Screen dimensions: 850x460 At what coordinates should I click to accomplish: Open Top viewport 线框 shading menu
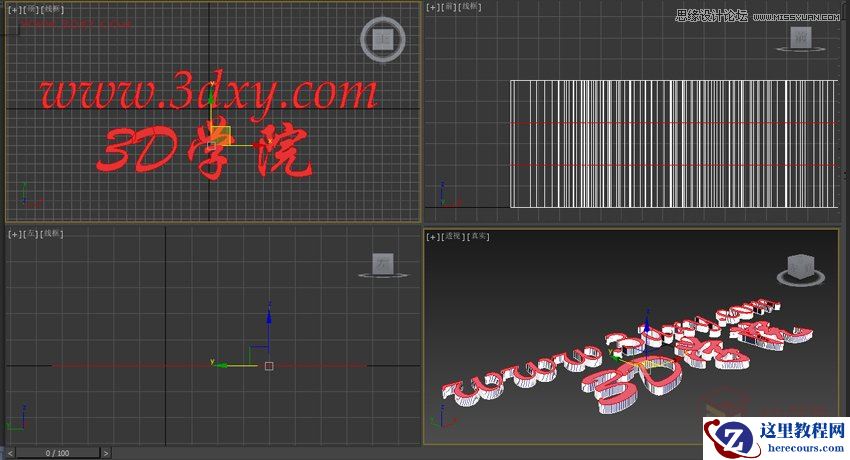pos(53,9)
